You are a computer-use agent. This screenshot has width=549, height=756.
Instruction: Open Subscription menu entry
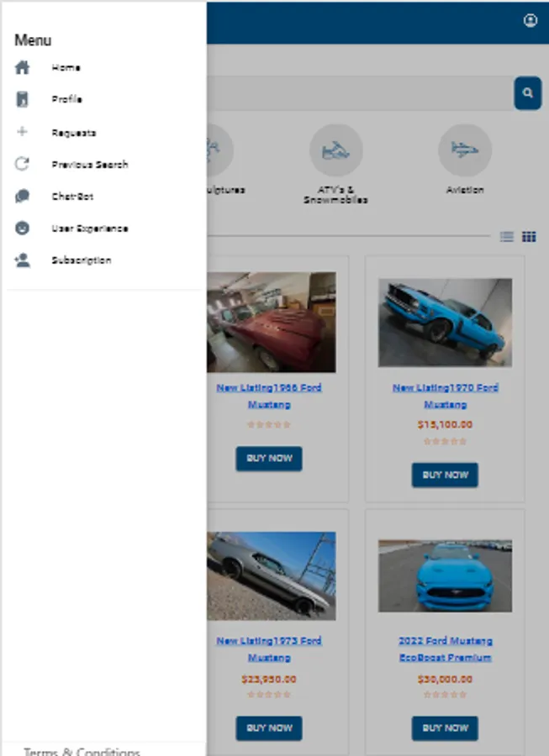click(x=82, y=260)
